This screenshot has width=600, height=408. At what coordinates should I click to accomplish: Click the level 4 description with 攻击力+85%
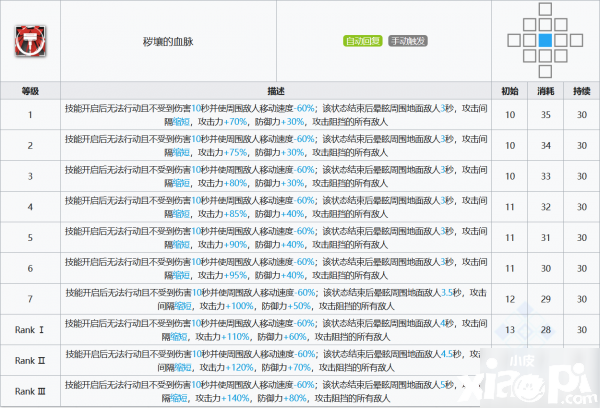pyautogui.click(x=276, y=207)
